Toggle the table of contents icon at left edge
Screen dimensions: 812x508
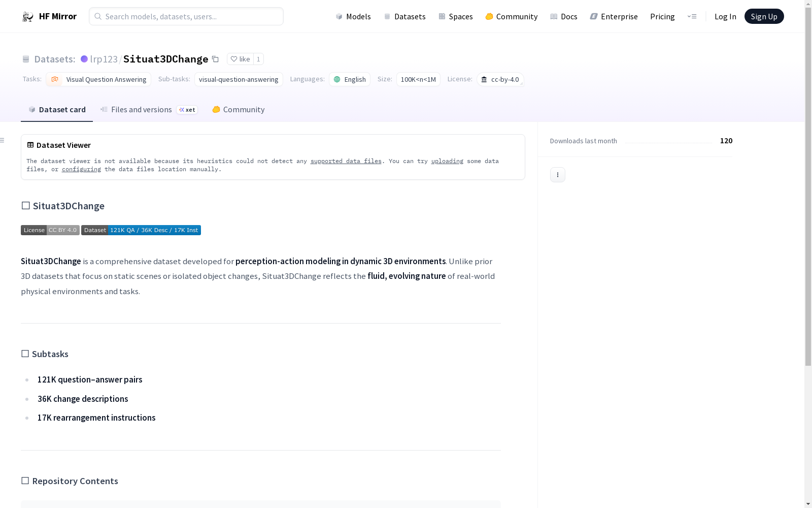[x=3, y=140]
